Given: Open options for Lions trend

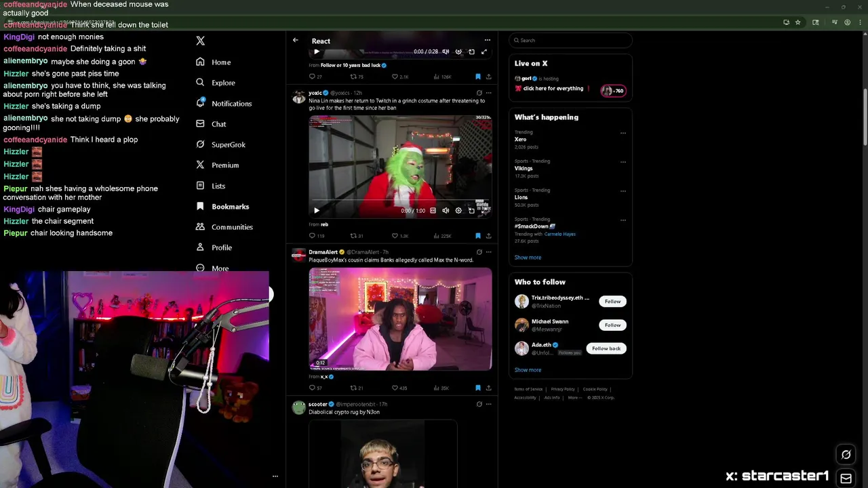Looking at the screenshot, I should coord(623,191).
